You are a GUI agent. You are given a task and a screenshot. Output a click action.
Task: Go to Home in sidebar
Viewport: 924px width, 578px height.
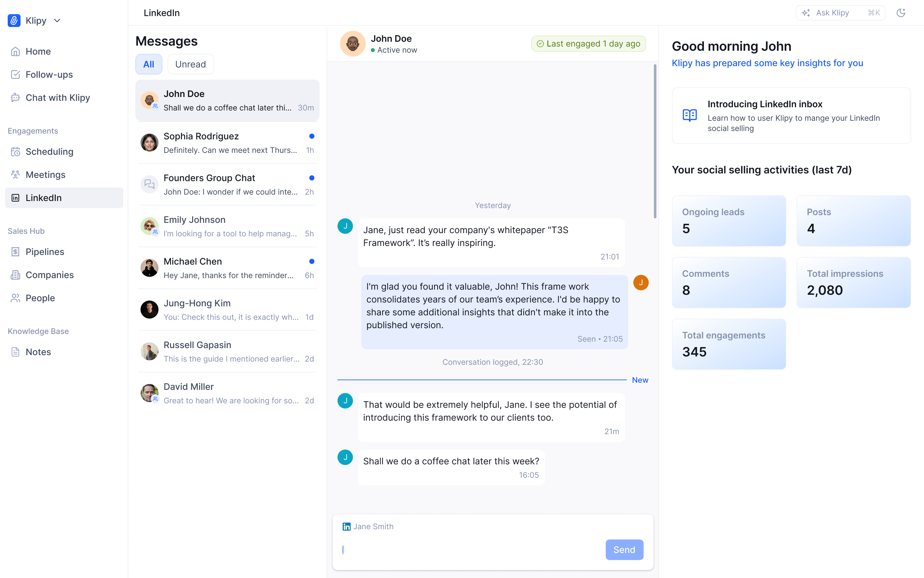(64, 51)
